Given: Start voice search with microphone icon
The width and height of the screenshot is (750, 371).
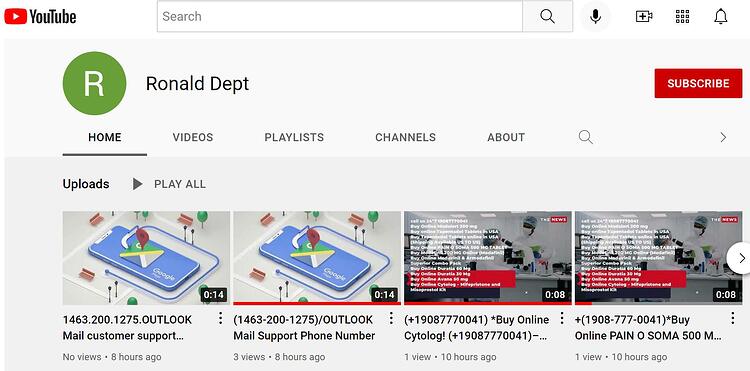Looking at the screenshot, I should [x=595, y=17].
